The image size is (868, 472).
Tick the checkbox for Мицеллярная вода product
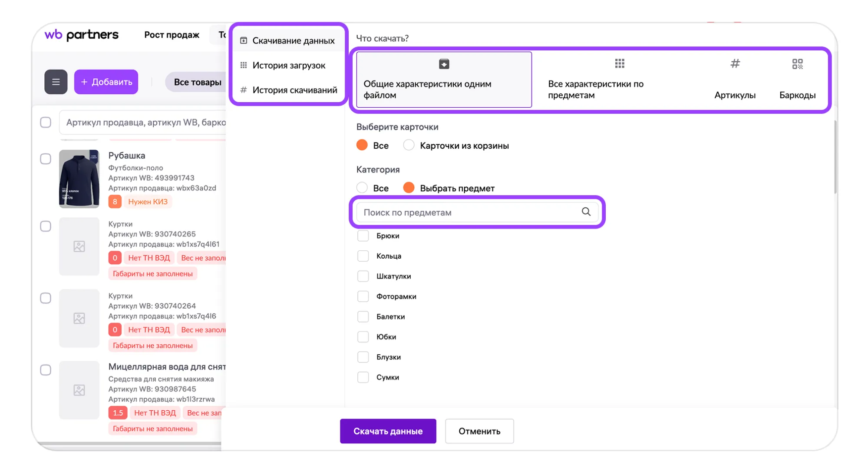46,370
